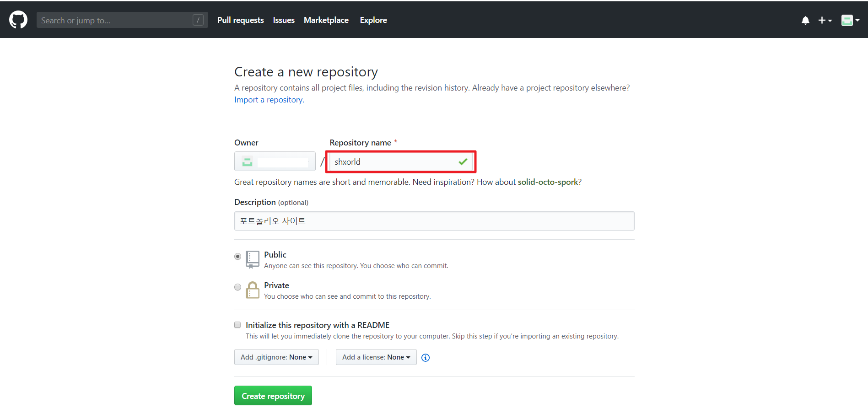
Task: Click the Public repository book icon
Action: 252,259
